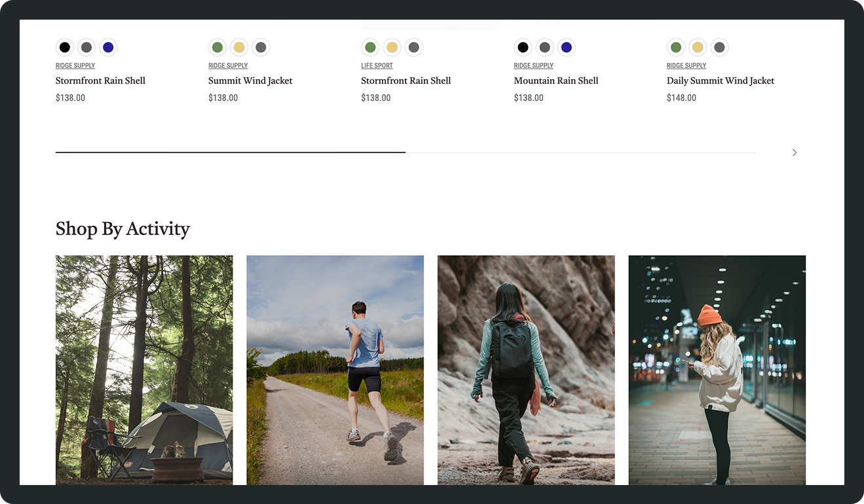This screenshot has width=864, height=504.
Task: Select blue swatch for Mountain Rain Shell
Action: tap(567, 48)
